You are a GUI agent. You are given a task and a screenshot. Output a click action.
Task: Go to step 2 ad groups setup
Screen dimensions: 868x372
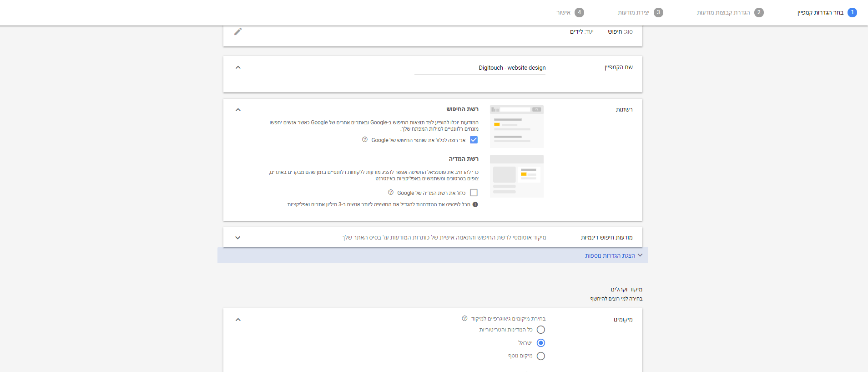coord(730,12)
